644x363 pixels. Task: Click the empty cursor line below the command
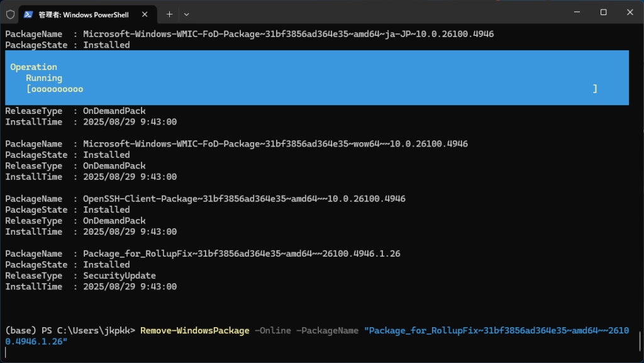(316, 352)
